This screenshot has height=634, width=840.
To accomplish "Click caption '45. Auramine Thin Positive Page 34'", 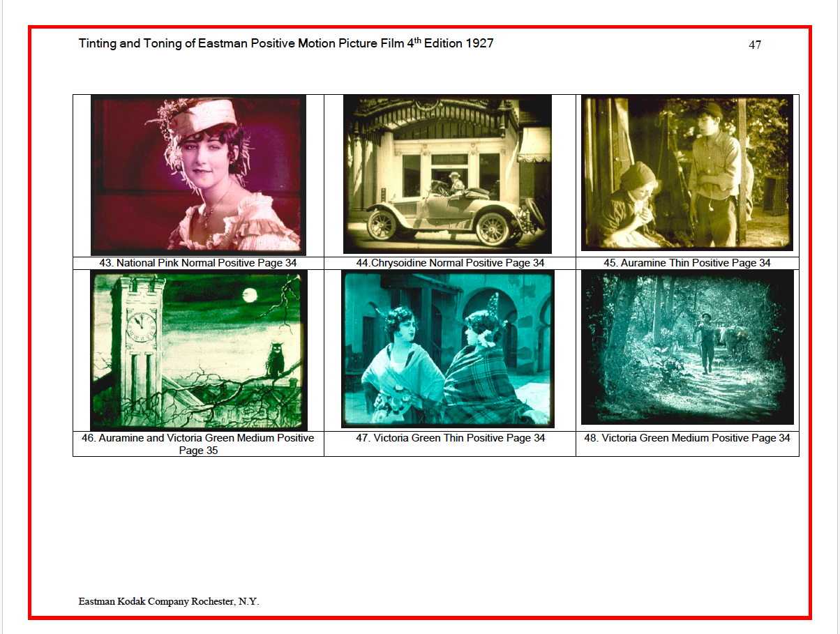I will point(687,263).
